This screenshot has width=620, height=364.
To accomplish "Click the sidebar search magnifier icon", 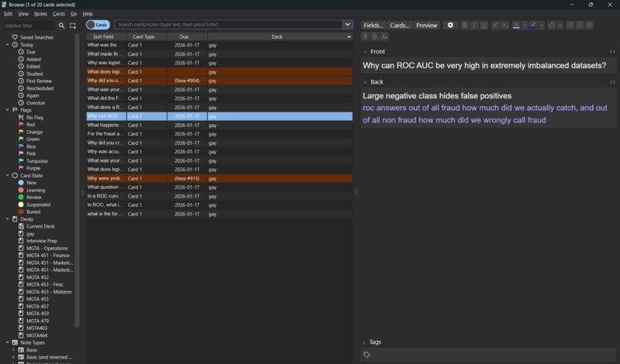I will [x=62, y=26].
